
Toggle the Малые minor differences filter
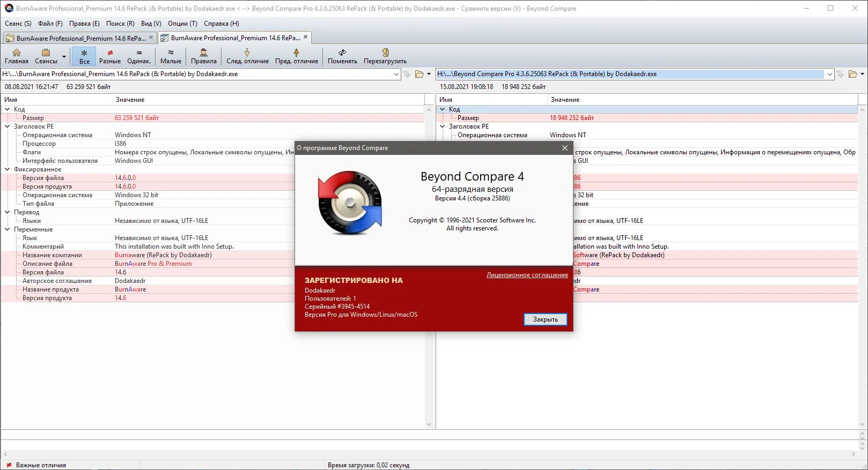pos(171,56)
